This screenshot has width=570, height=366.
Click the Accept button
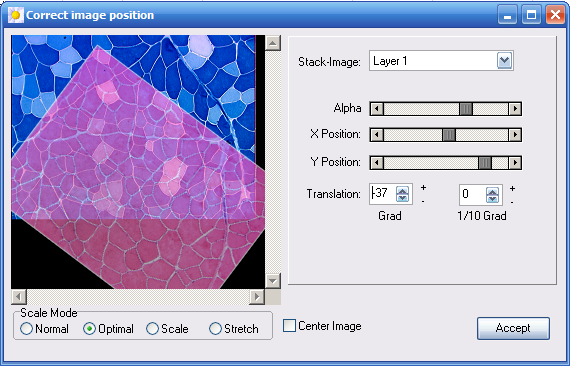[513, 328]
